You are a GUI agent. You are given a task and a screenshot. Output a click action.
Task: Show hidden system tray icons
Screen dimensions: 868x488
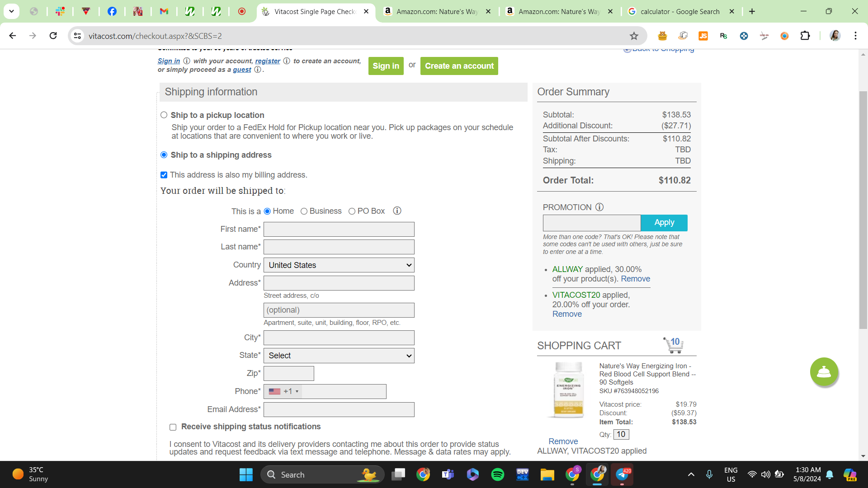point(691,474)
